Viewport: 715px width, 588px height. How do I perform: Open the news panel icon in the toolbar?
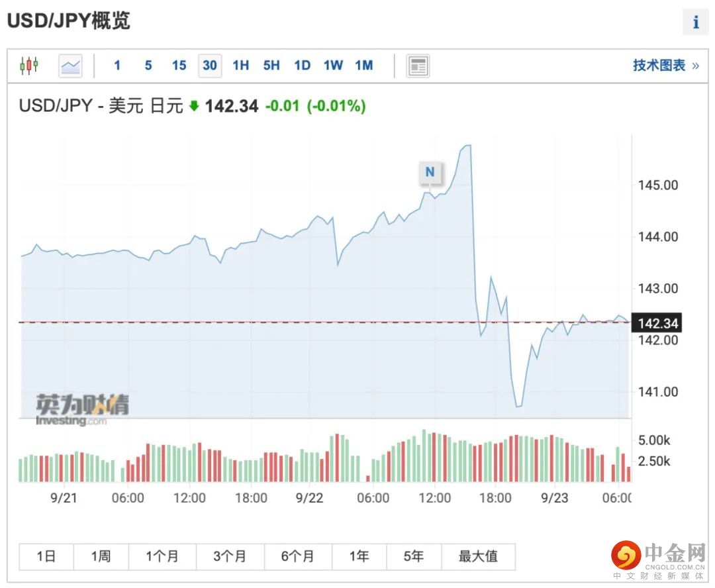(x=418, y=66)
